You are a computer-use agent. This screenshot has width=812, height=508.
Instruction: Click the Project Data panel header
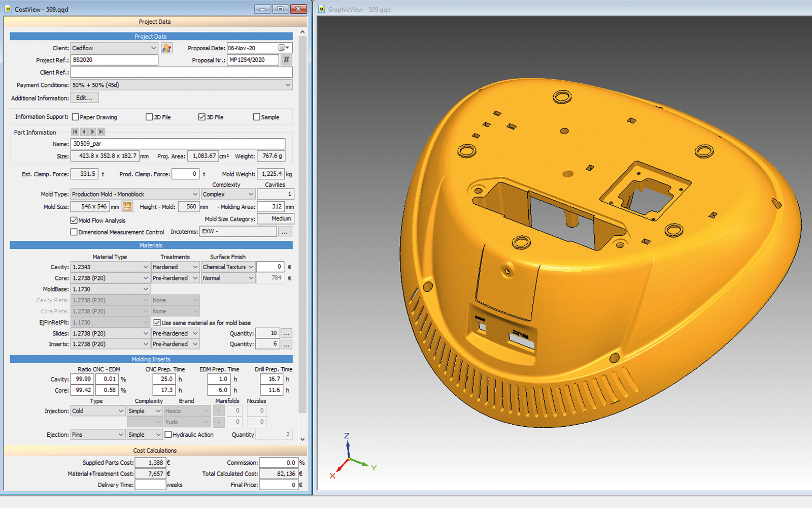click(155, 22)
